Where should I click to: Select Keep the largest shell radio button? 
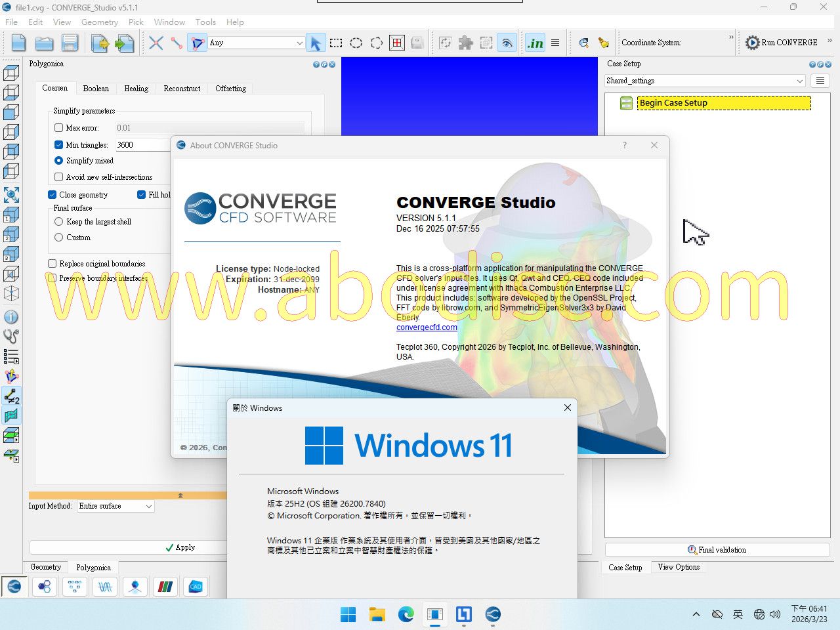pyautogui.click(x=59, y=222)
